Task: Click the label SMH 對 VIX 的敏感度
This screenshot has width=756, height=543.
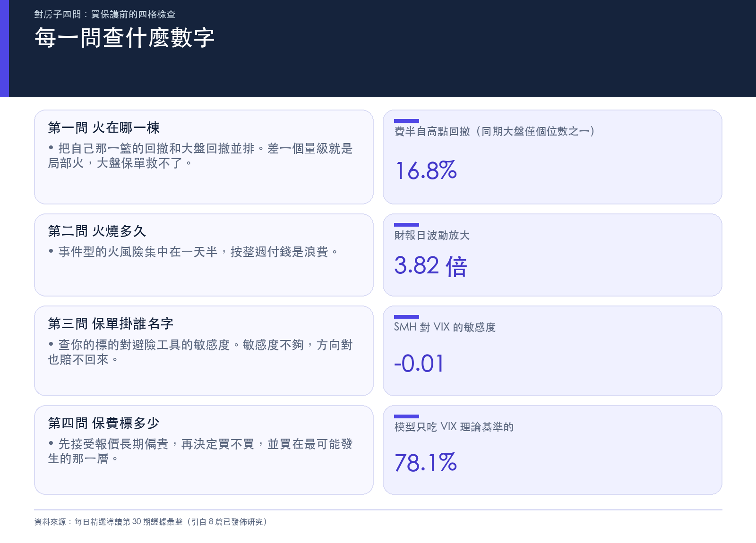Action: click(x=445, y=327)
